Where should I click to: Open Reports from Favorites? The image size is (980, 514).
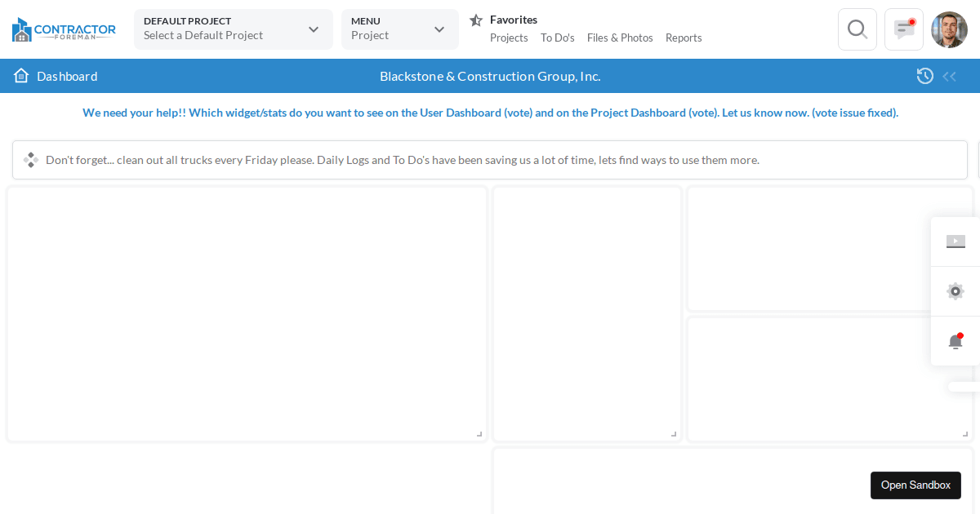(684, 38)
